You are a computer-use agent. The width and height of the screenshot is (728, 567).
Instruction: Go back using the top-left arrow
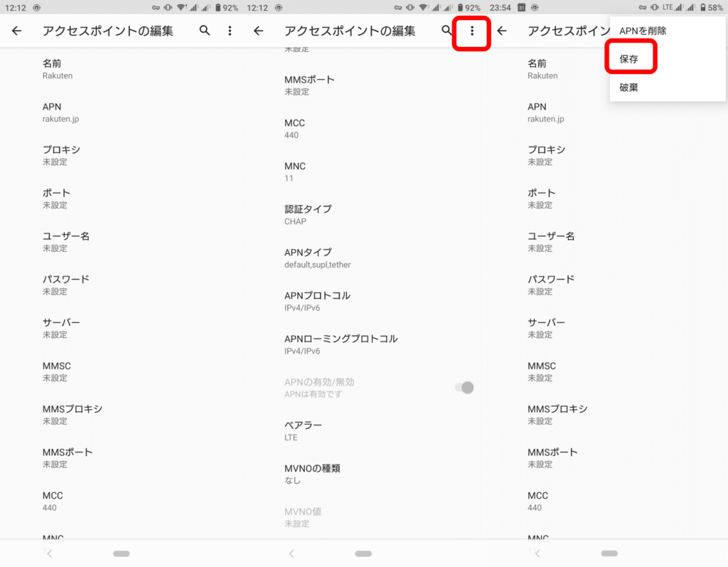[15, 31]
